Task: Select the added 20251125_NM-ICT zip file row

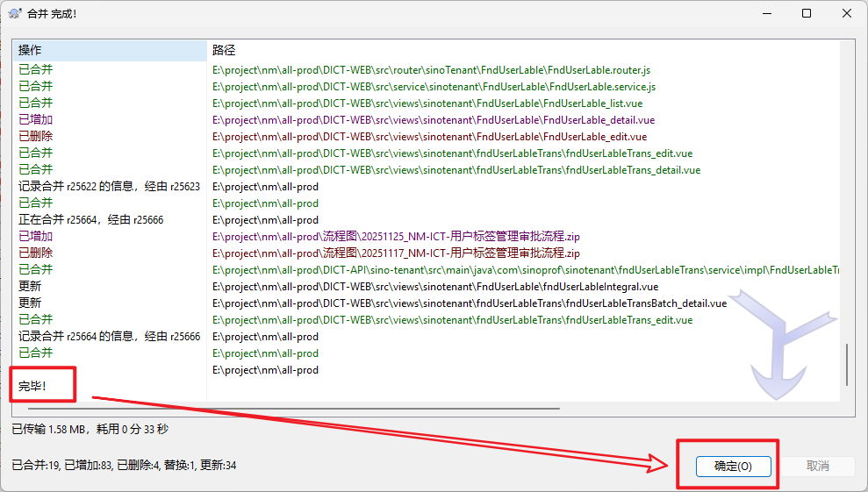Action: click(396, 237)
